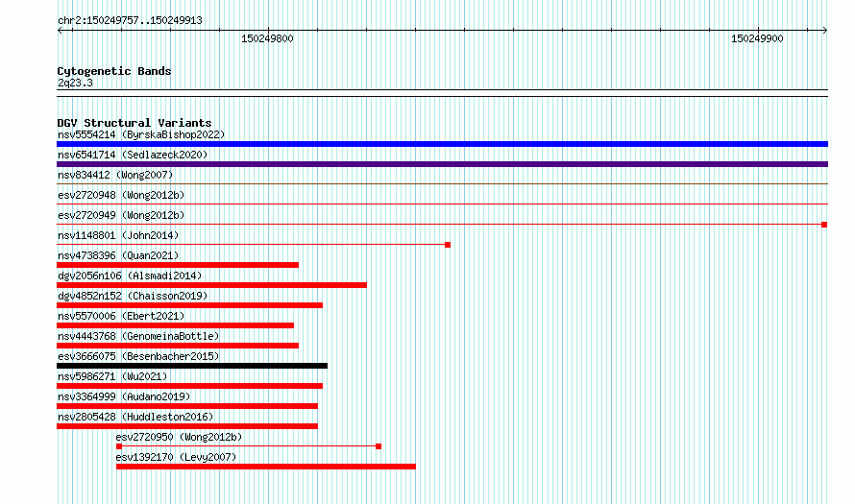Click red end marker of esv2720949 line

point(824,225)
